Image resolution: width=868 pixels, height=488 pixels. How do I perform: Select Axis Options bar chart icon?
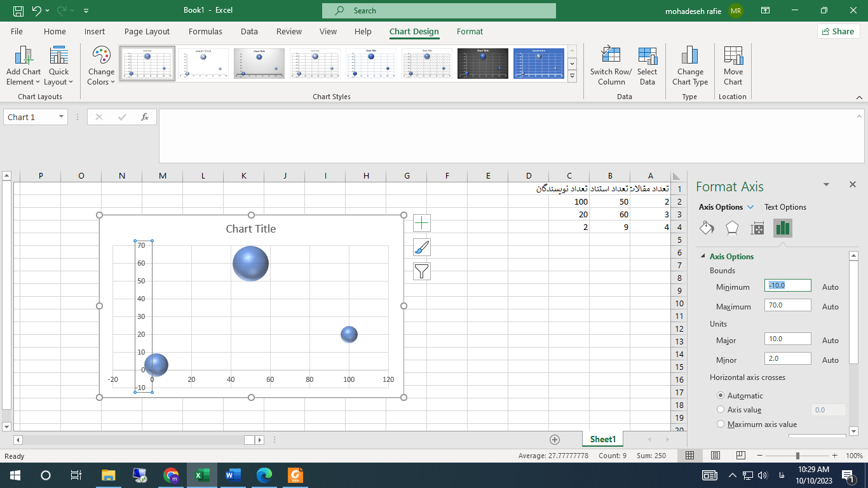[783, 228]
